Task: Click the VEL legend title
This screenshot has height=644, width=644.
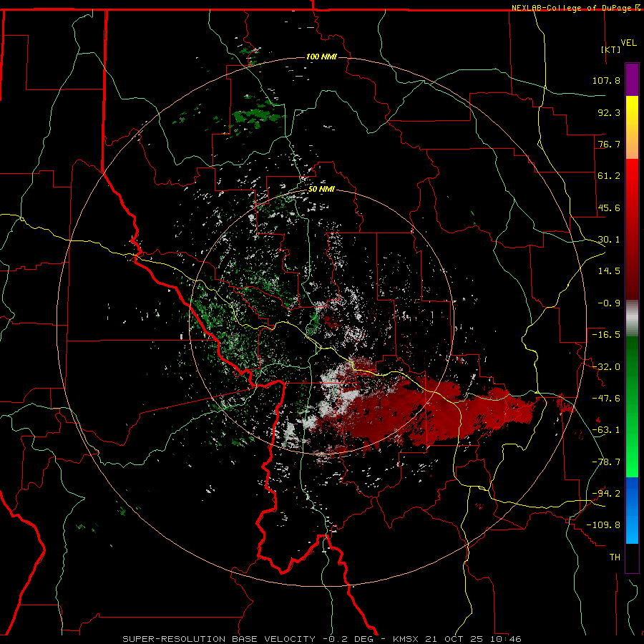Action: pos(628,43)
